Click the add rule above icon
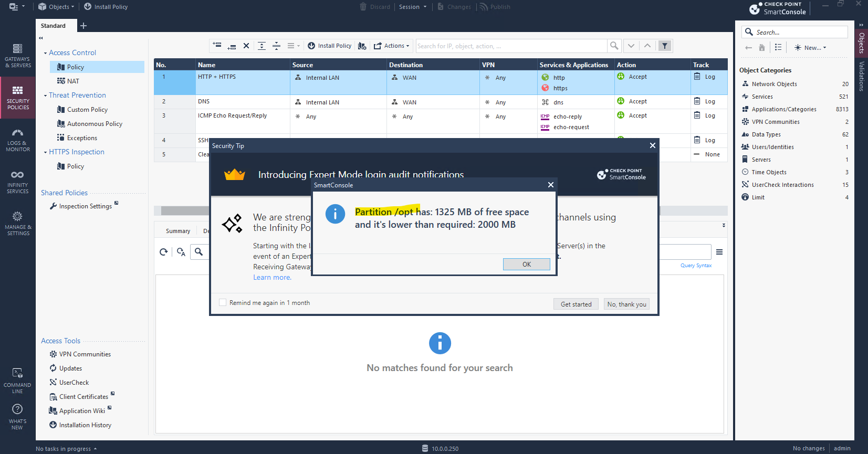Image resolution: width=868 pixels, height=454 pixels. coord(217,46)
